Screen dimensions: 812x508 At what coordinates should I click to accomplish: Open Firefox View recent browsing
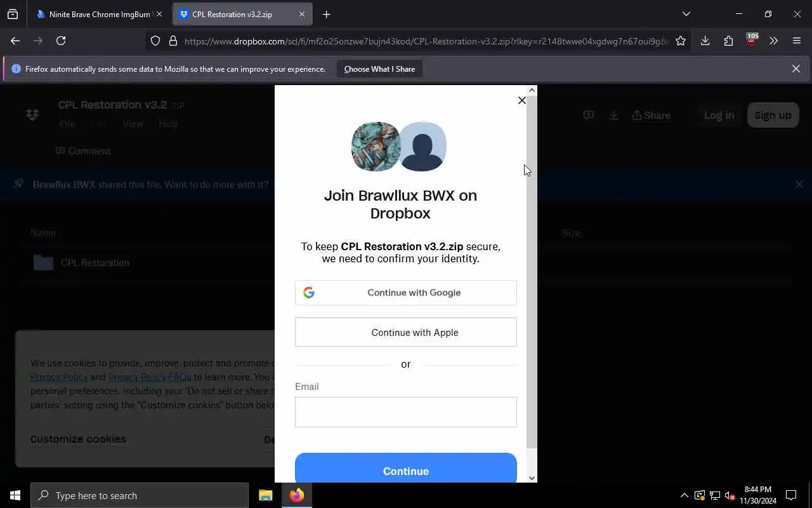click(13, 14)
